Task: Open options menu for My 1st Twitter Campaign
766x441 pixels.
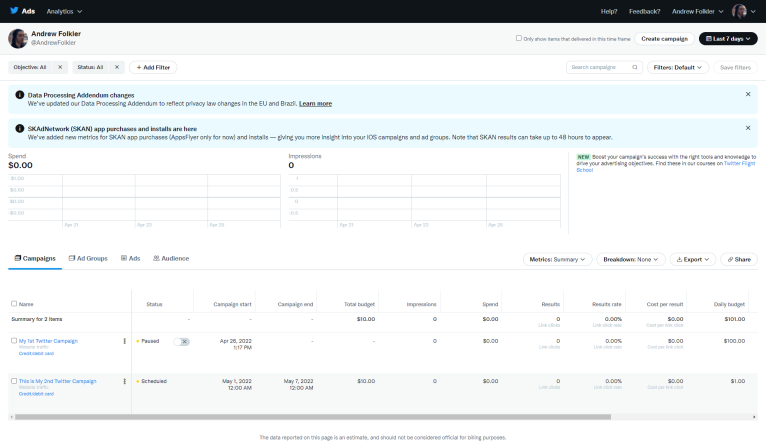Action: 125,341
